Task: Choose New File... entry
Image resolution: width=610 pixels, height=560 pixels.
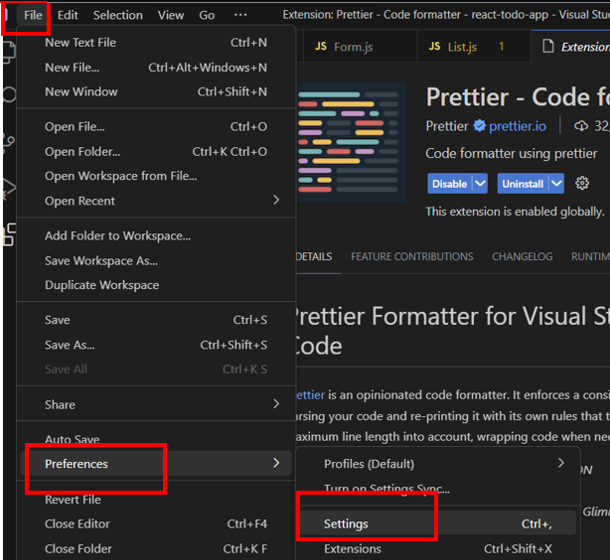Action: click(156, 67)
